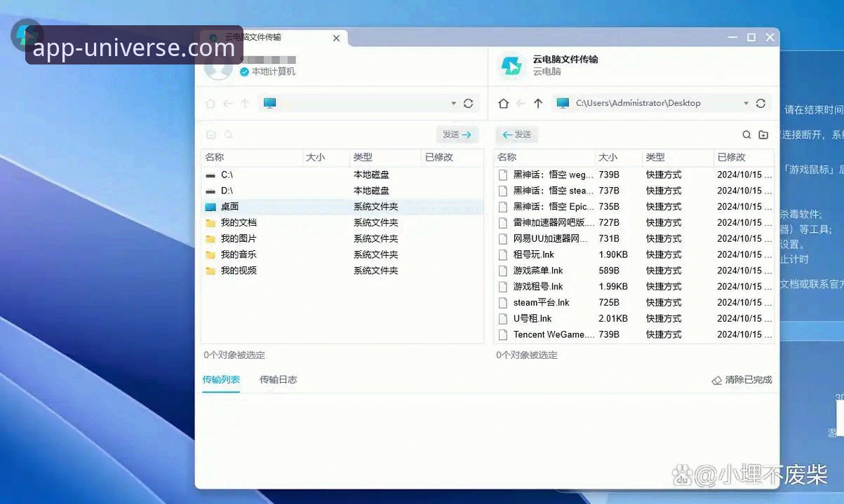Open the local path history dropdown

(454, 103)
